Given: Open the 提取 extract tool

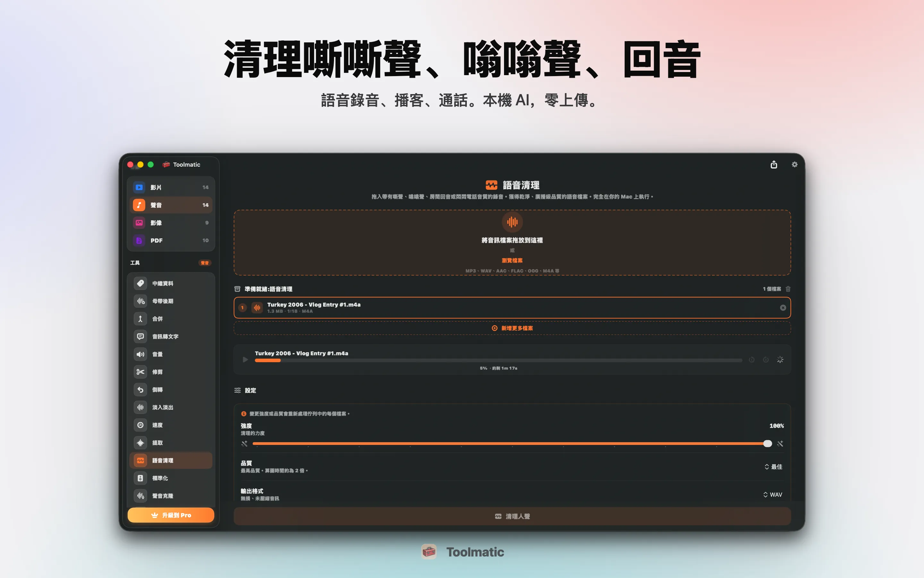Looking at the screenshot, I should 171,443.
